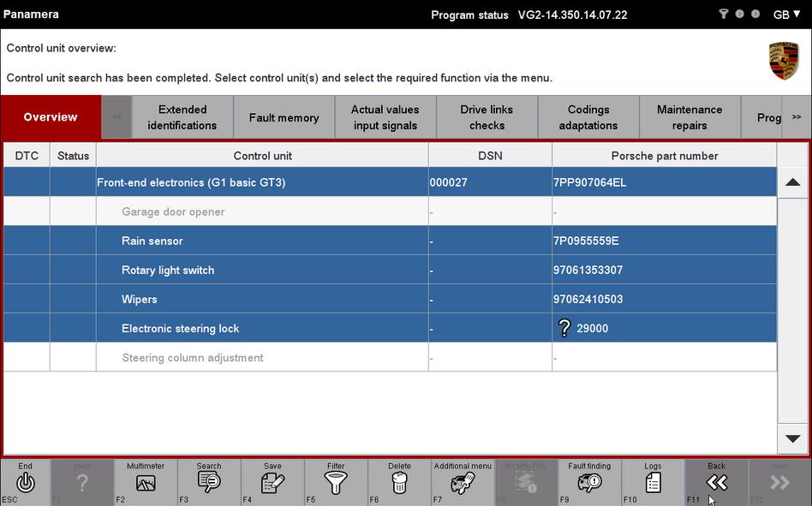Open the partially visible Prog tab
This screenshot has height=506, width=812.
761,117
